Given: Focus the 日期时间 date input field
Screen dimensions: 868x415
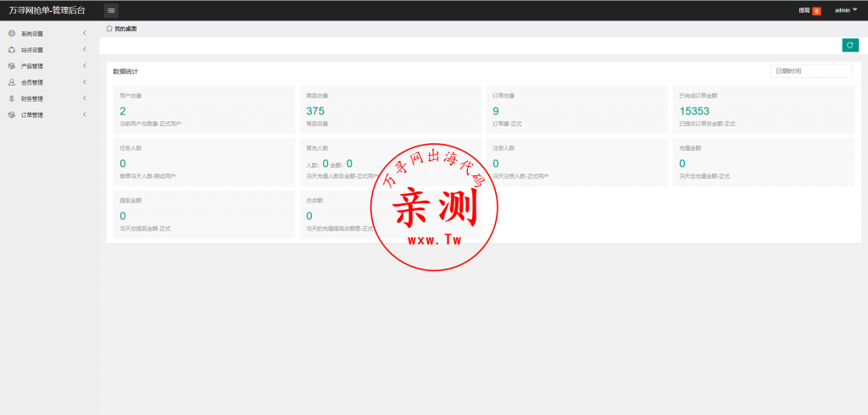Looking at the screenshot, I should pos(811,71).
